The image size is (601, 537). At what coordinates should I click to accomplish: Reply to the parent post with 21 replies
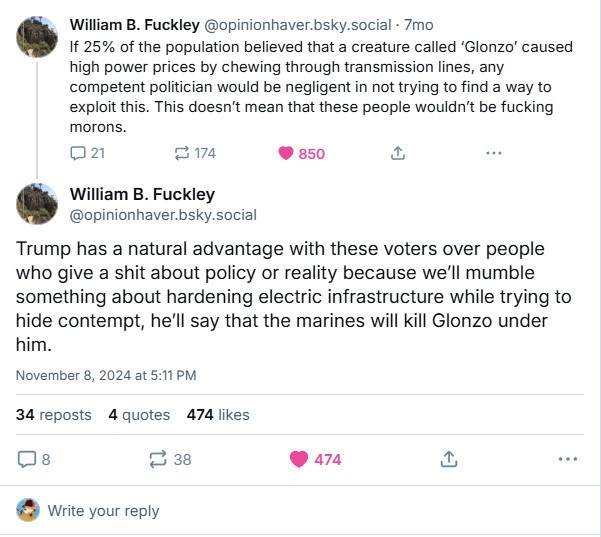(79, 153)
